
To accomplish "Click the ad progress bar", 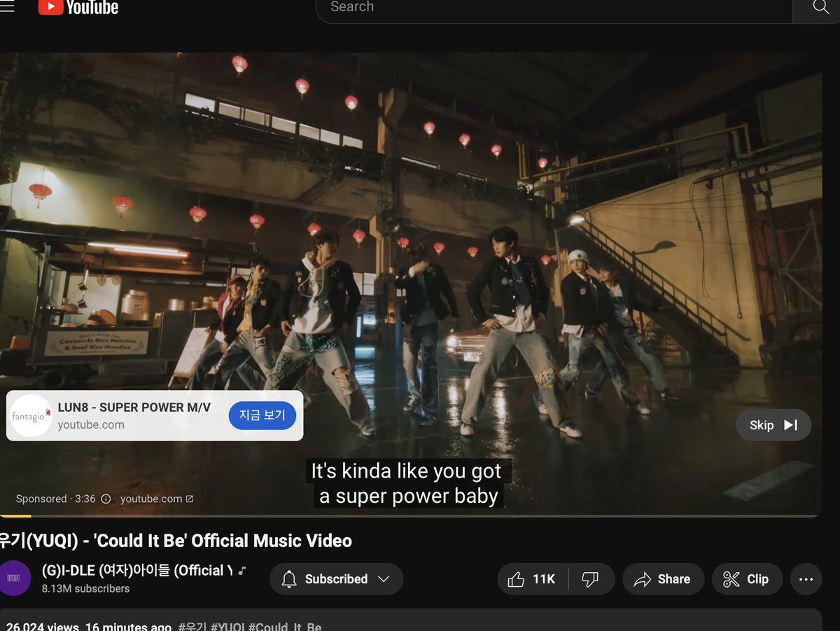I will coord(409,515).
